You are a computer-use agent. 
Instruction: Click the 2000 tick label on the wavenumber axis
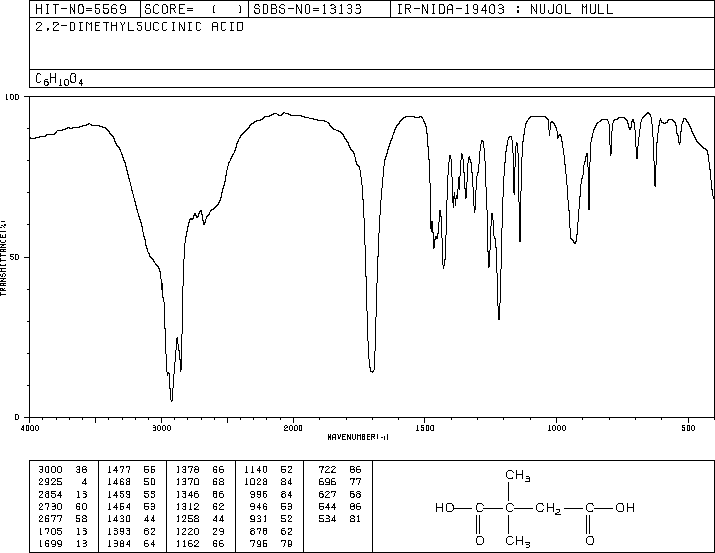pyautogui.click(x=293, y=428)
